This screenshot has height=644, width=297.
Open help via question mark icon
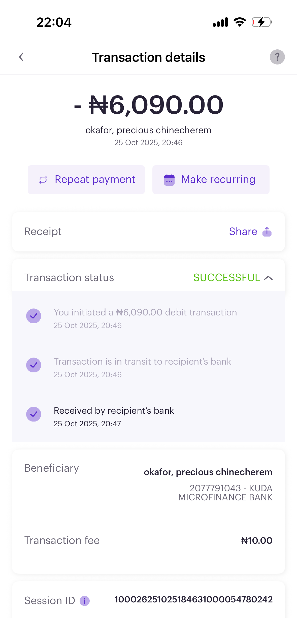[x=277, y=57]
